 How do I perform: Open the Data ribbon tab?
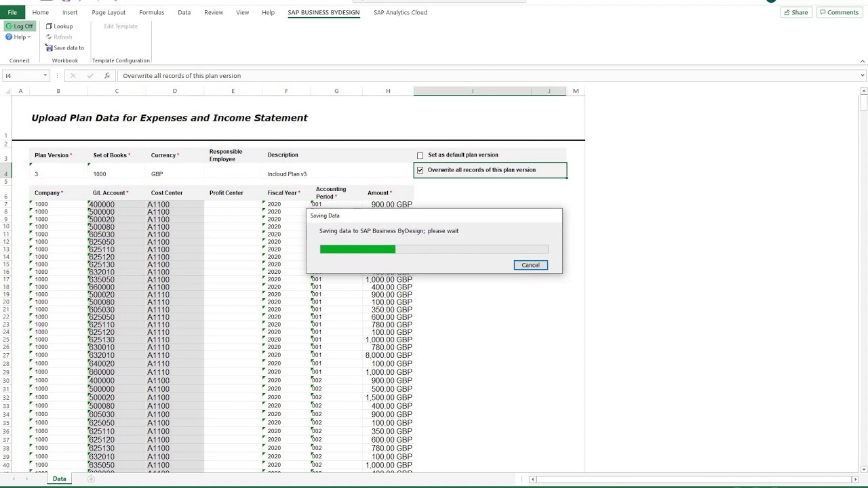click(184, 12)
